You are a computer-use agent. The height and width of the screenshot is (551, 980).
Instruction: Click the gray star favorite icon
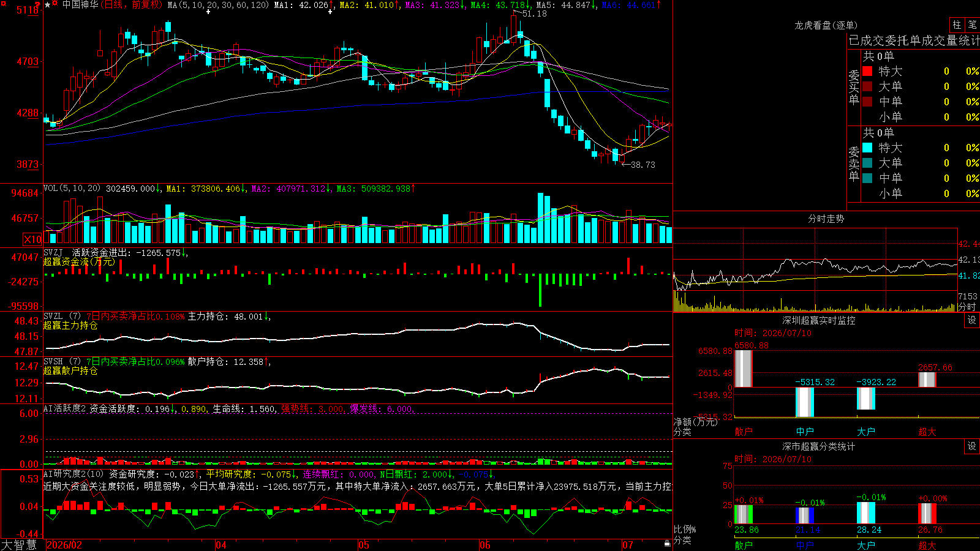click(x=47, y=5)
